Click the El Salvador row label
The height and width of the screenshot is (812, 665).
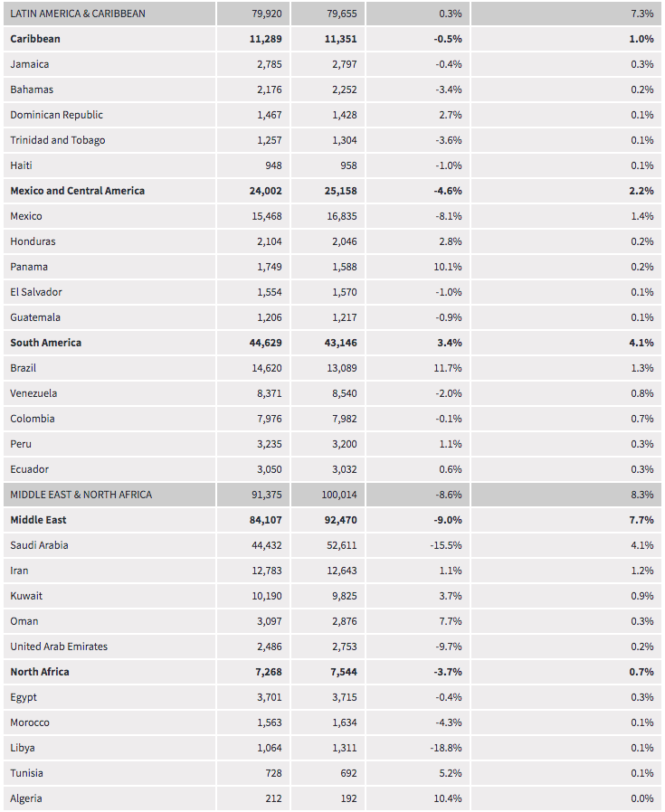(x=37, y=292)
